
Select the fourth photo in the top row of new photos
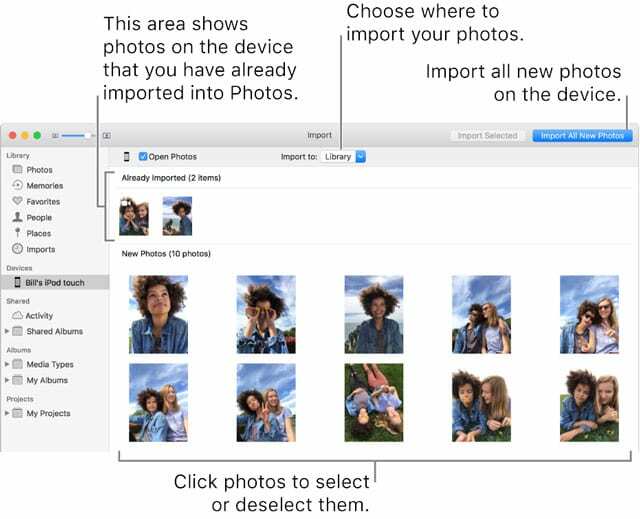(x=481, y=314)
